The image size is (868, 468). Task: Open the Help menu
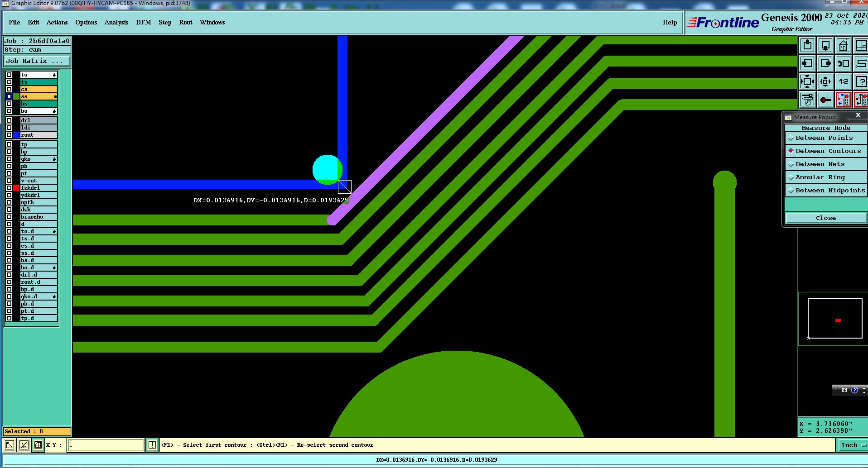point(670,22)
